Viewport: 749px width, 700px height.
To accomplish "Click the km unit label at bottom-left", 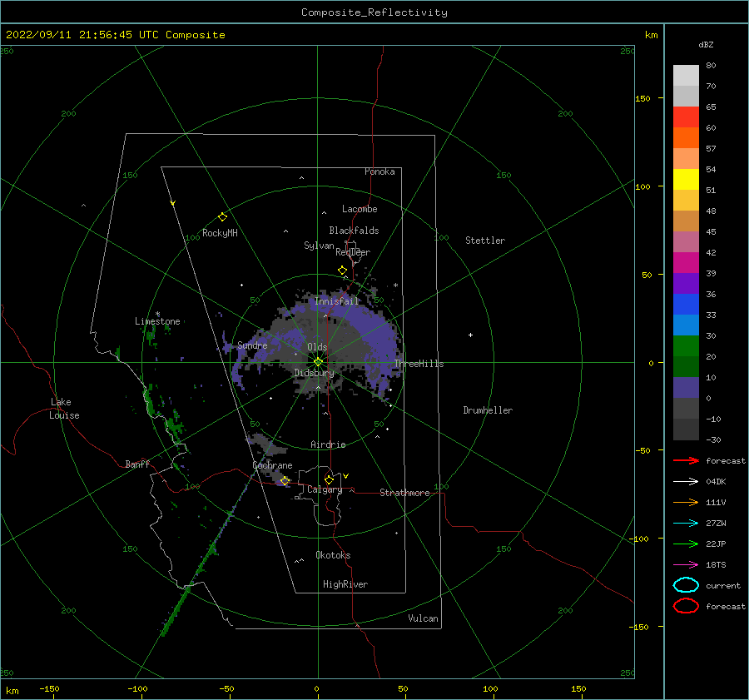I will pos(12,691).
